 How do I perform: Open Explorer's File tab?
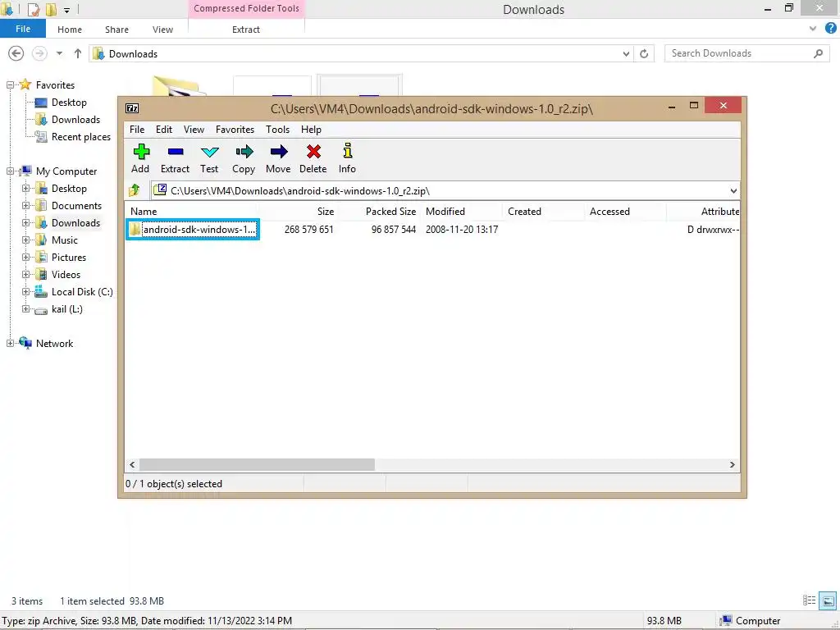click(23, 29)
